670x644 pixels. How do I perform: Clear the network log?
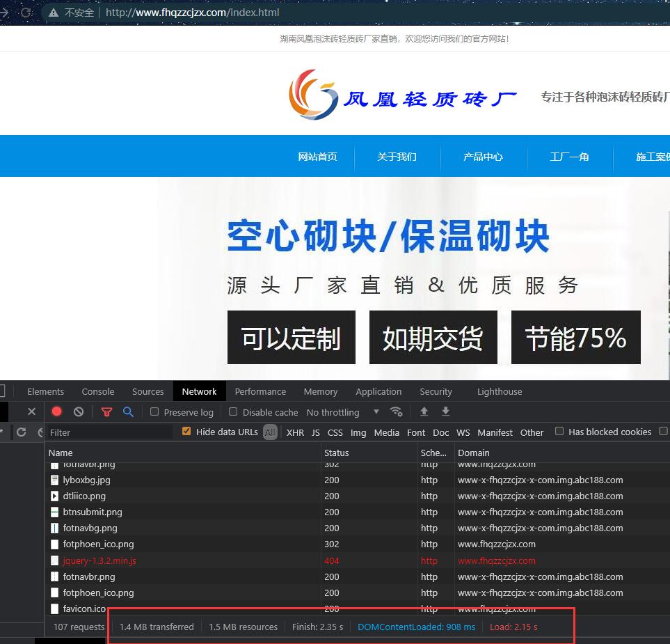(79, 411)
